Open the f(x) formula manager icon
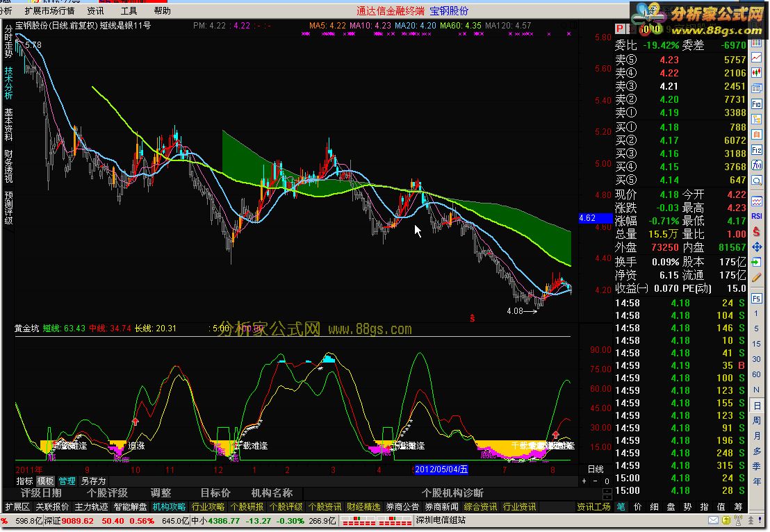770x532 pixels. tap(757, 165)
